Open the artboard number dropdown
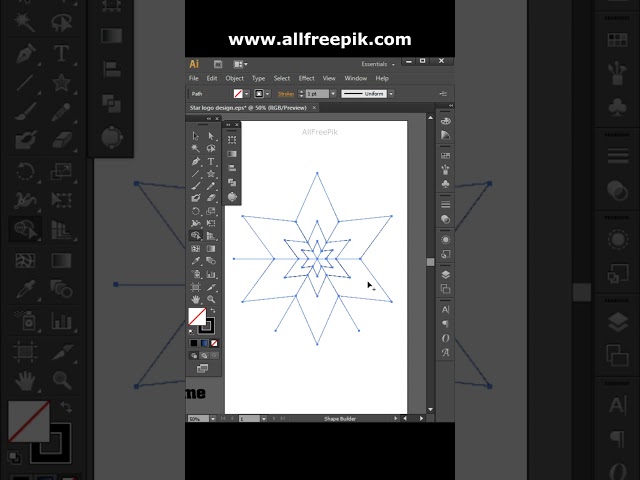Image resolution: width=640 pixels, height=480 pixels. pos(264,419)
